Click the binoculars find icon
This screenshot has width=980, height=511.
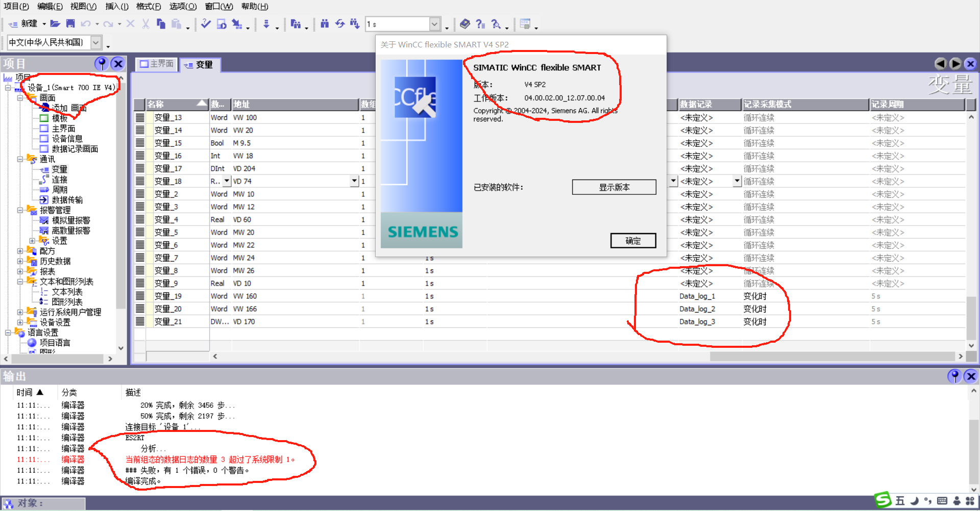pyautogui.click(x=325, y=23)
